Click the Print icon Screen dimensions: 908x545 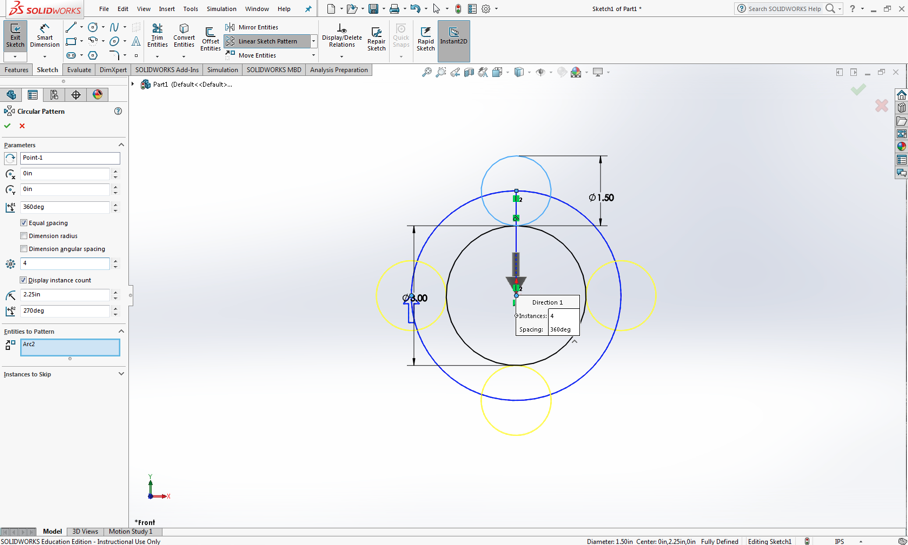point(394,9)
